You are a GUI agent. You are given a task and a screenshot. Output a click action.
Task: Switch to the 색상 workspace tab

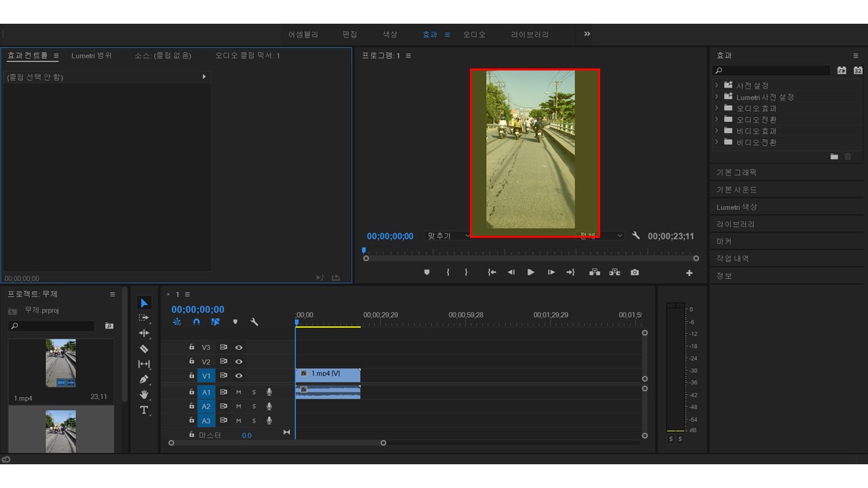pos(390,35)
